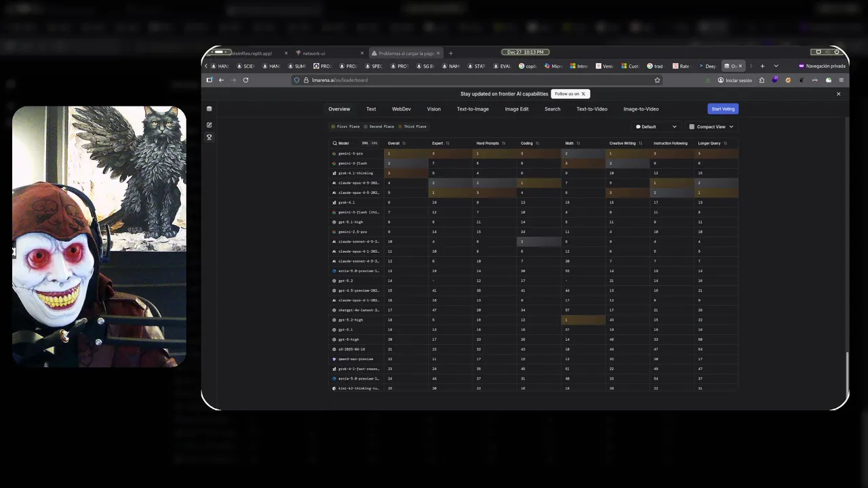Click the page vertical scrollbar thumb
Image resolution: width=868 pixels, height=488 pixels.
(x=847, y=371)
